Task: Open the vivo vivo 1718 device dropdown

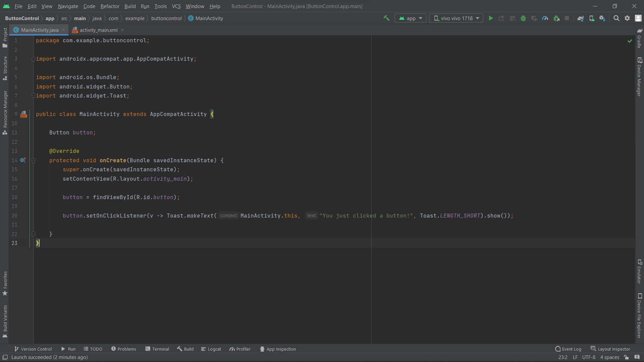Action: 456,18
